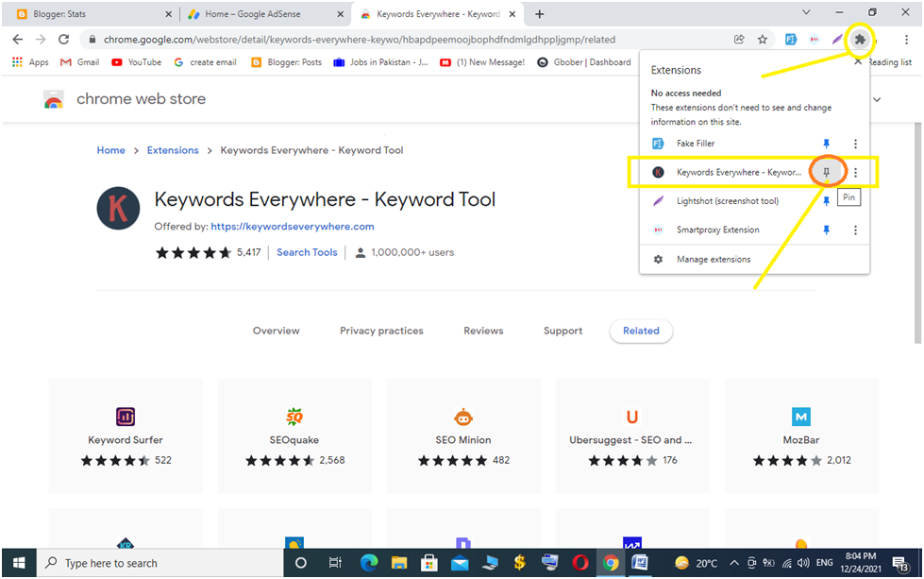This screenshot has height=579, width=924.
Task: Open Microsoft Word from the taskbar
Action: (639, 563)
